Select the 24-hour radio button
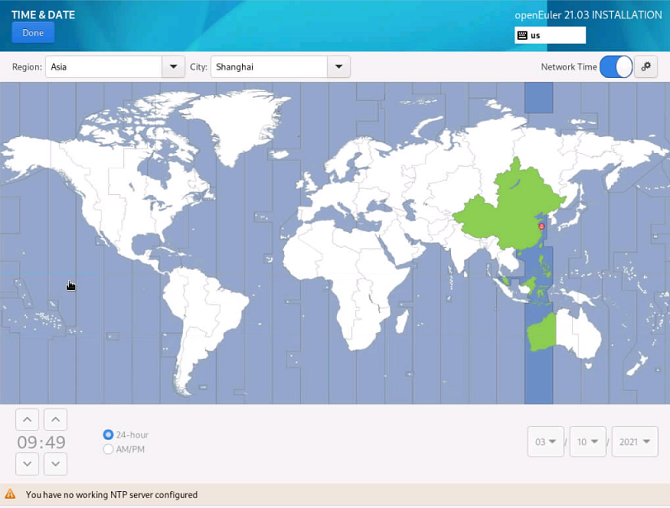Image resolution: width=670 pixels, height=508 pixels. coord(108,435)
